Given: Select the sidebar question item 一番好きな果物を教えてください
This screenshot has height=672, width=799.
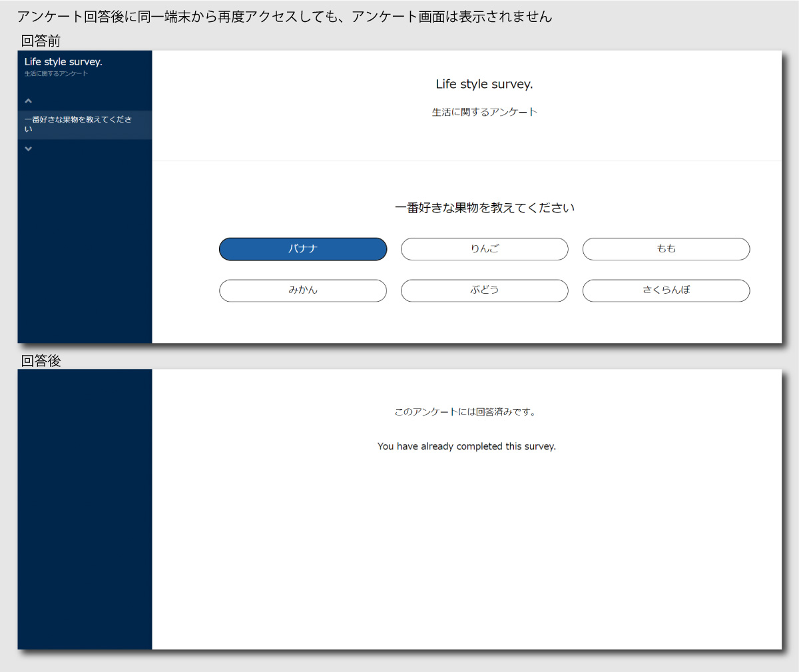Looking at the screenshot, I should point(78,124).
